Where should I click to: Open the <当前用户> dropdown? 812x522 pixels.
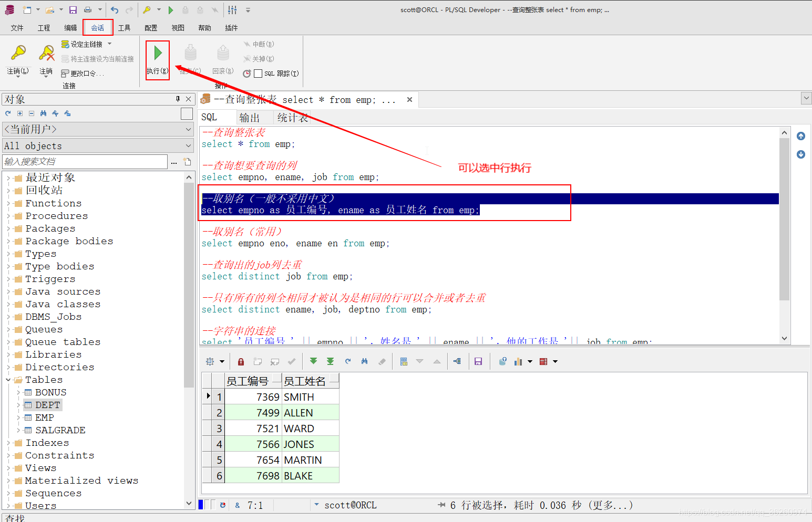[189, 129]
